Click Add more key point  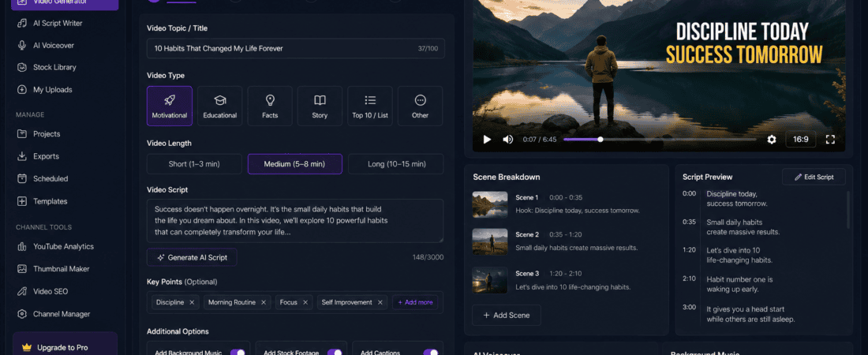pos(415,302)
